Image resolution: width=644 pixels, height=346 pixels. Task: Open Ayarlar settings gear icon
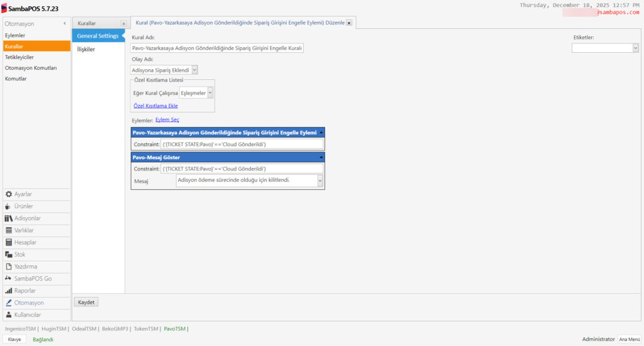click(x=8, y=194)
